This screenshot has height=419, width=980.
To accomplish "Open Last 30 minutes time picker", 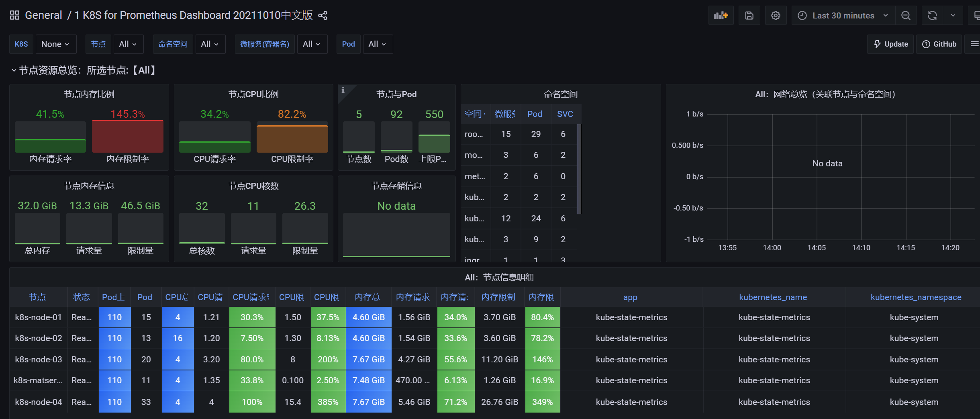I will click(x=843, y=16).
